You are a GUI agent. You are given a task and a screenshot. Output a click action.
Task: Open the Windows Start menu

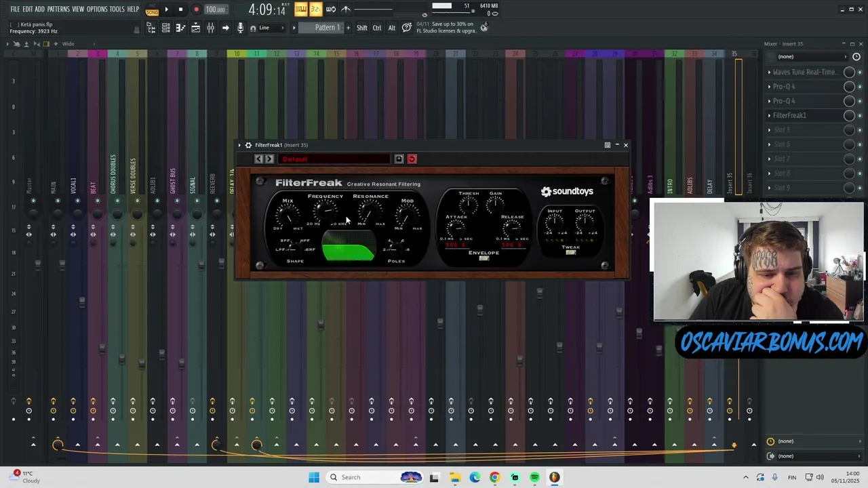(x=314, y=477)
